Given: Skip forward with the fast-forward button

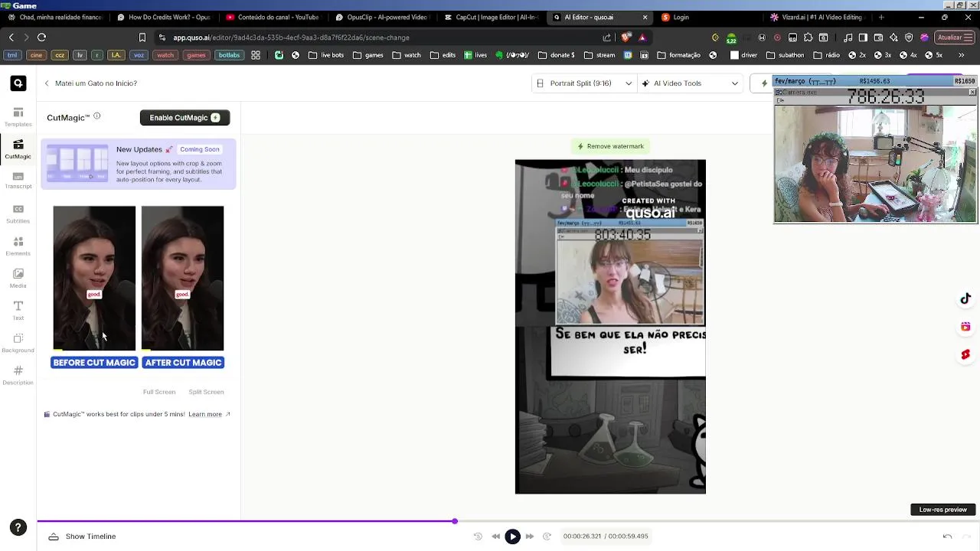Looking at the screenshot, I should (x=529, y=536).
